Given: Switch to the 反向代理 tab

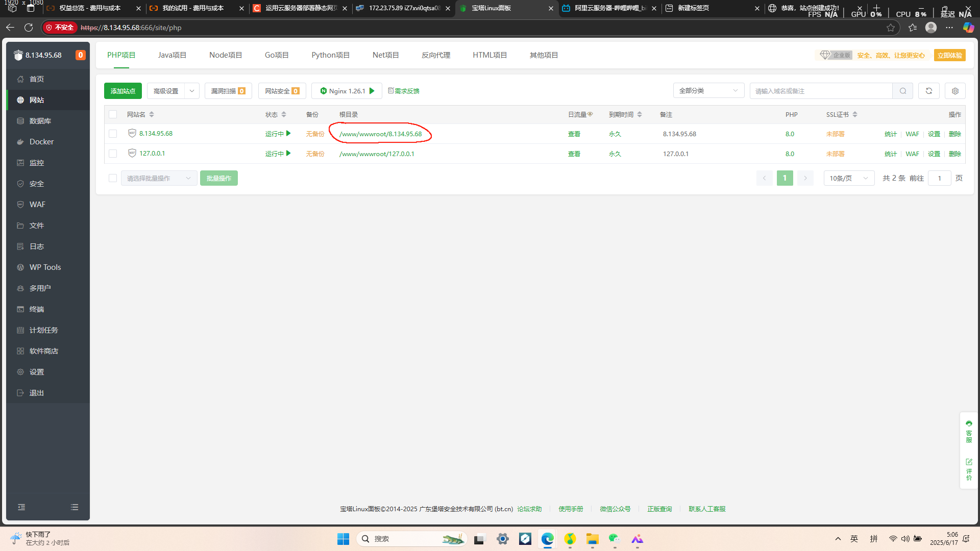Looking at the screenshot, I should tap(435, 55).
